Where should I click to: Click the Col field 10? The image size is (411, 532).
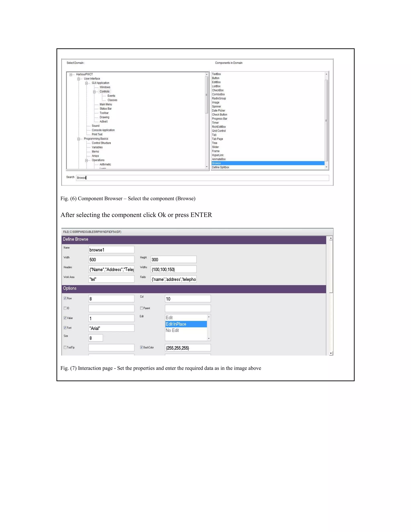pos(188,299)
